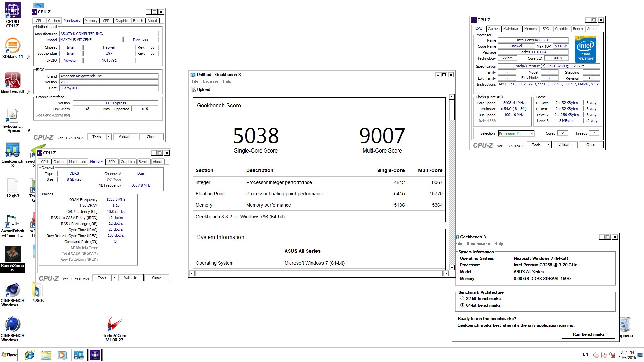Click scroll down arrow in Geekbench results
This screenshot has height=362, width=644.
point(452,267)
